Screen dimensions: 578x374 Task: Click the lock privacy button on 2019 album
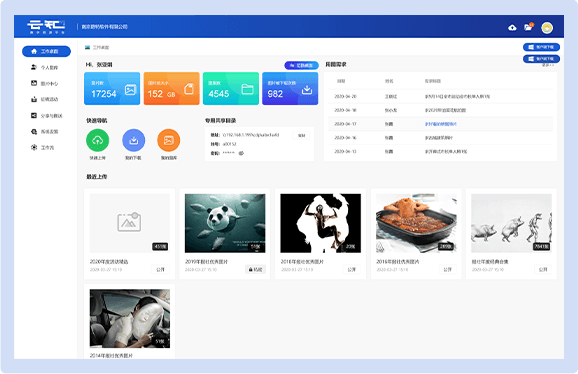pyautogui.click(x=255, y=270)
